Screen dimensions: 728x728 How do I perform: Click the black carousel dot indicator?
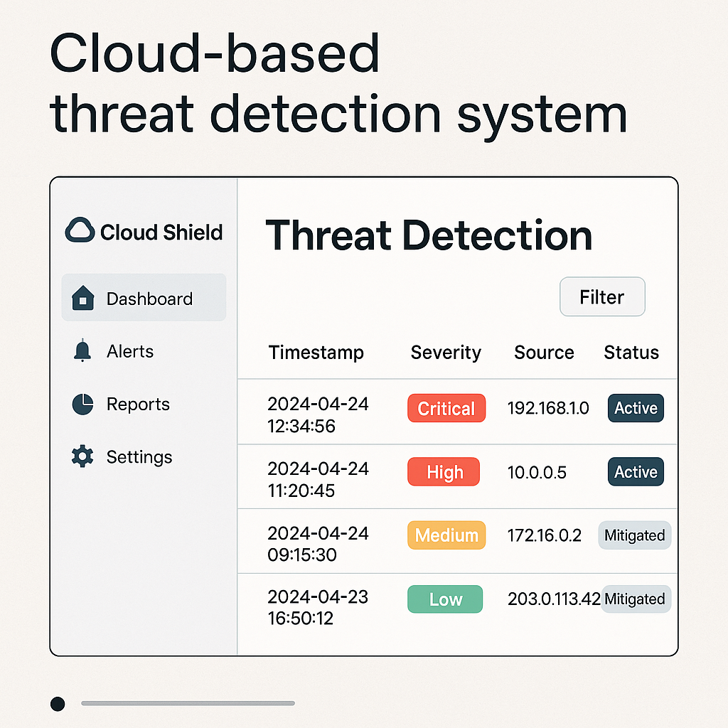point(57,703)
